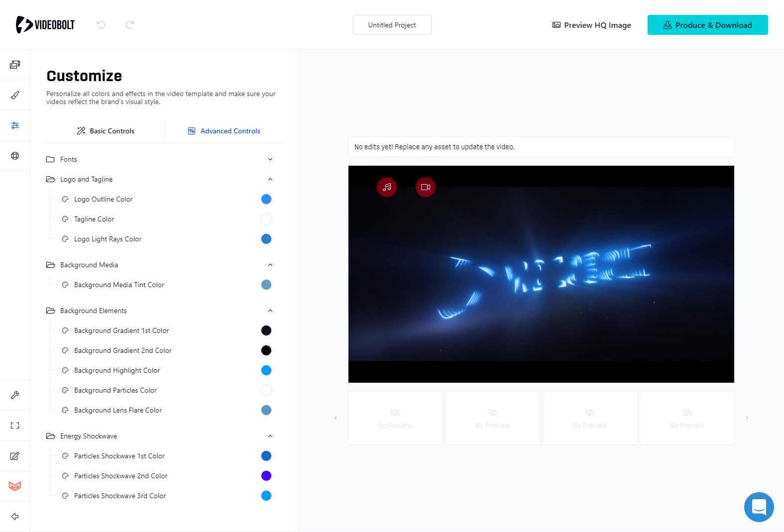The image size is (784, 532).
Task: Open Background Gradient 1st Color swatch
Action: point(266,330)
